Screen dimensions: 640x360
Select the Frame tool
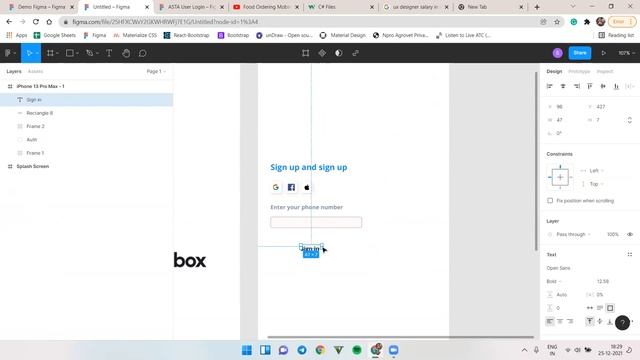50,53
